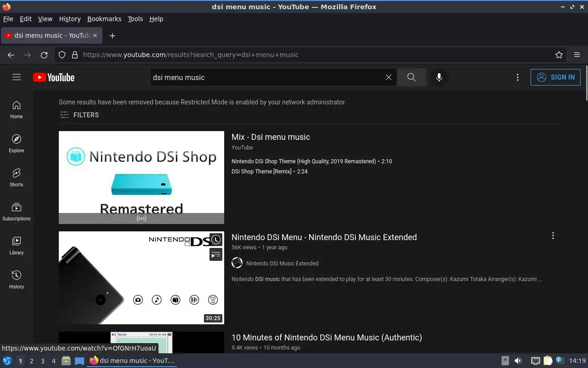Open the system start menu icon in taskbar

(x=7, y=361)
